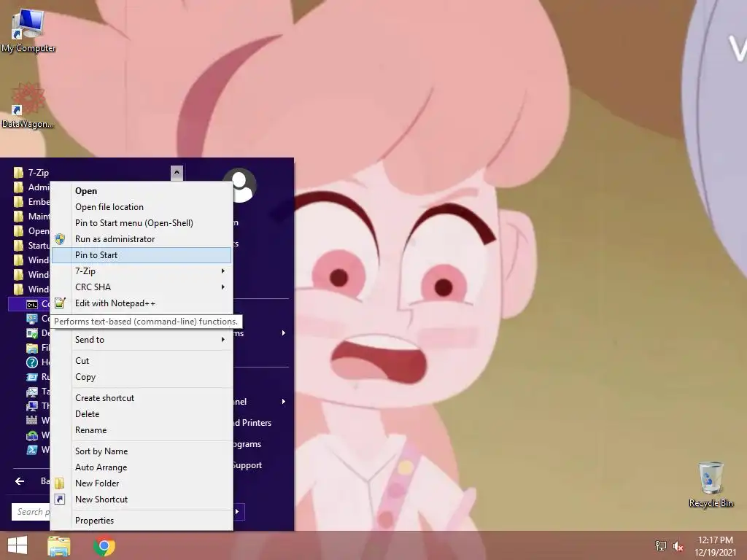Show the taskbar clock and date
The image size is (747, 560).
pos(715,545)
